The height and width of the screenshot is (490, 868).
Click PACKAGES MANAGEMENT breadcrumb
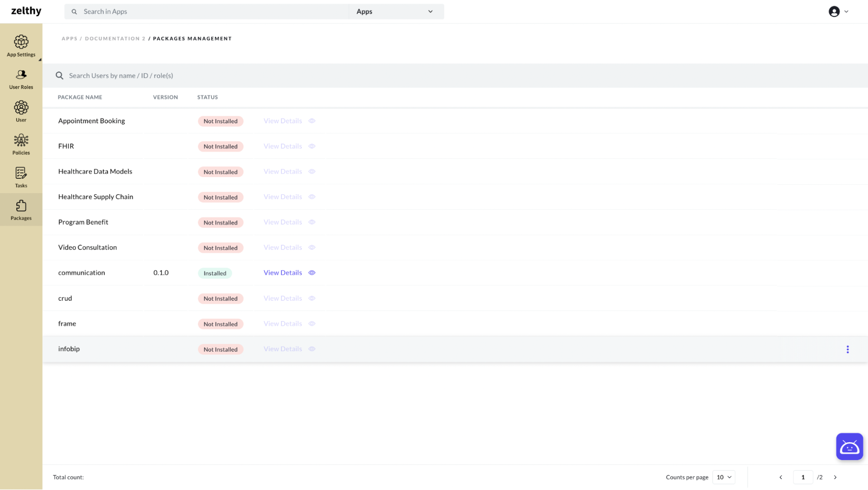(x=192, y=39)
